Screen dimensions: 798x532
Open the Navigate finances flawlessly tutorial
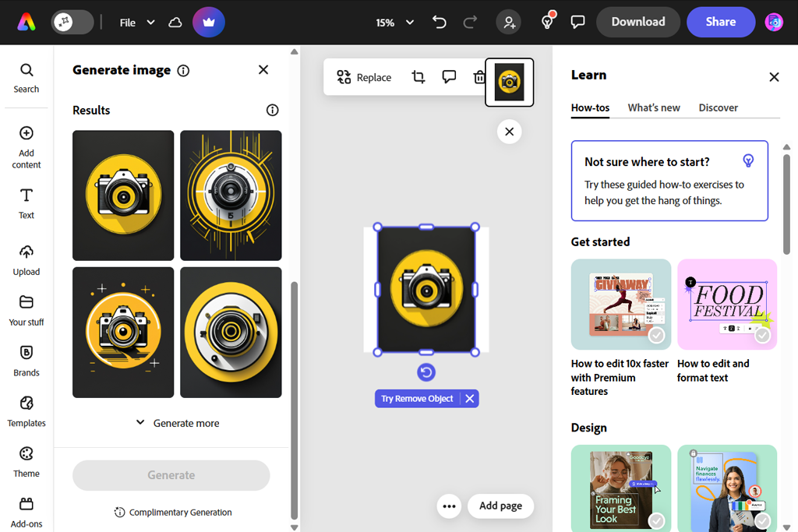727,488
